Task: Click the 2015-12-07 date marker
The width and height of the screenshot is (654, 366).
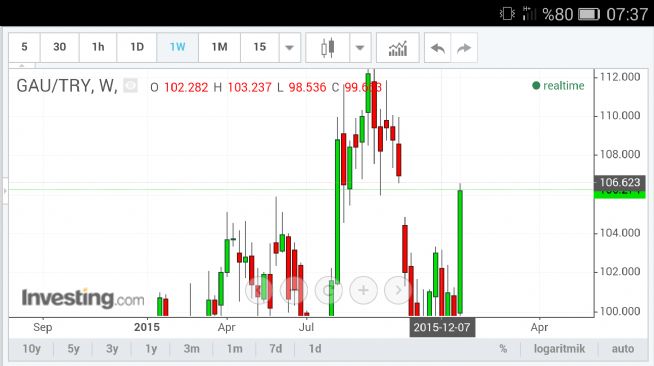Action: (442, 327)
